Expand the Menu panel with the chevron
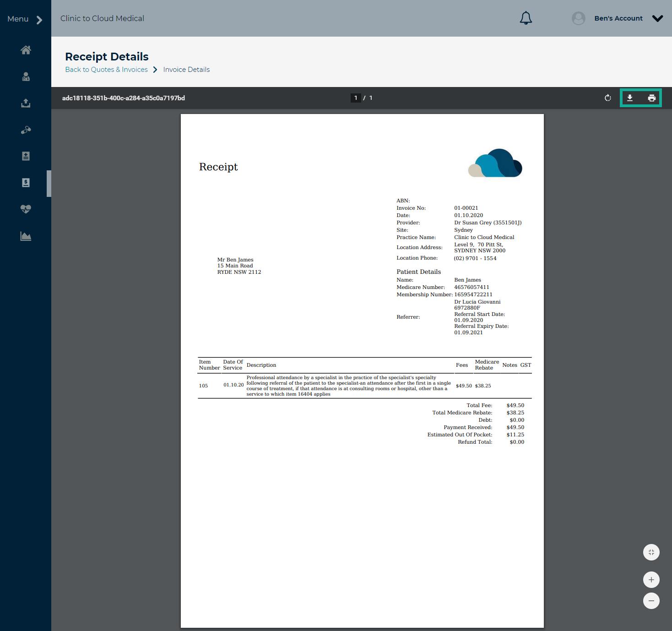 coord(39,19)
